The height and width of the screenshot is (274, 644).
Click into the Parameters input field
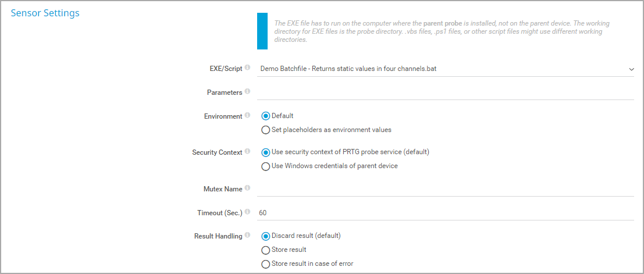coord(446,92)
